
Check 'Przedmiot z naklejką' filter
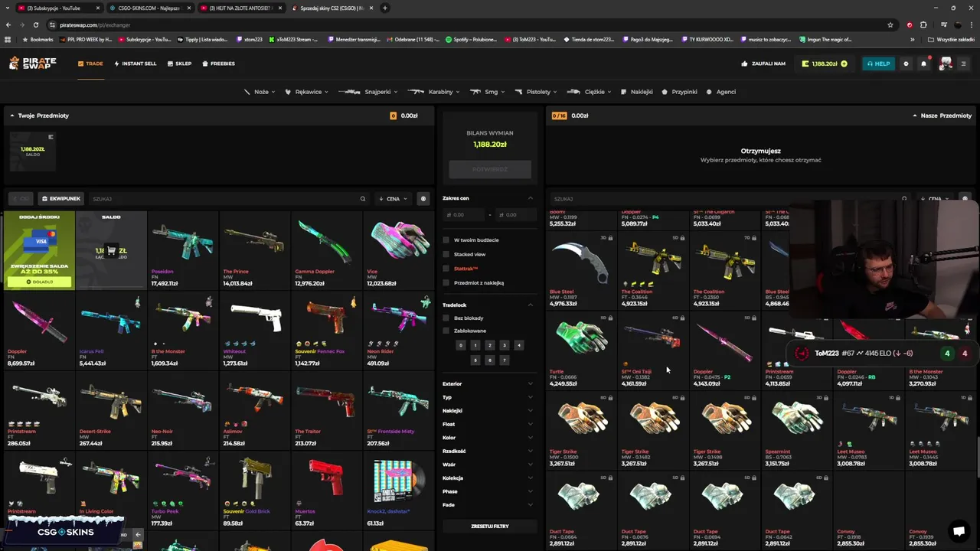point(446,283)
